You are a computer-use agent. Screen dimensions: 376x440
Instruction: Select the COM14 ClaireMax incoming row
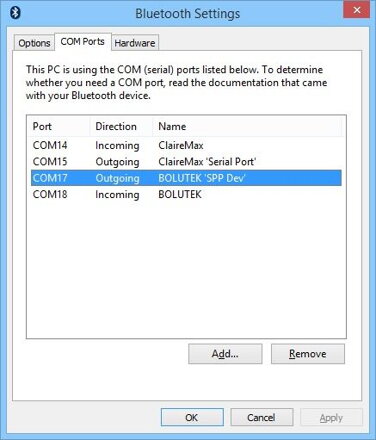[x=186, y=145]
